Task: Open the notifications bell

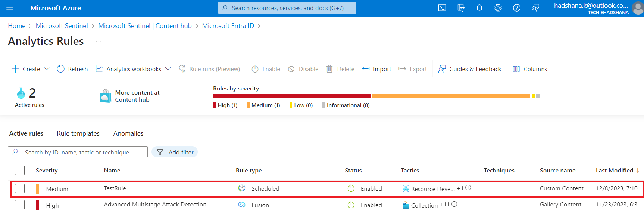Action: coord(479,8)
